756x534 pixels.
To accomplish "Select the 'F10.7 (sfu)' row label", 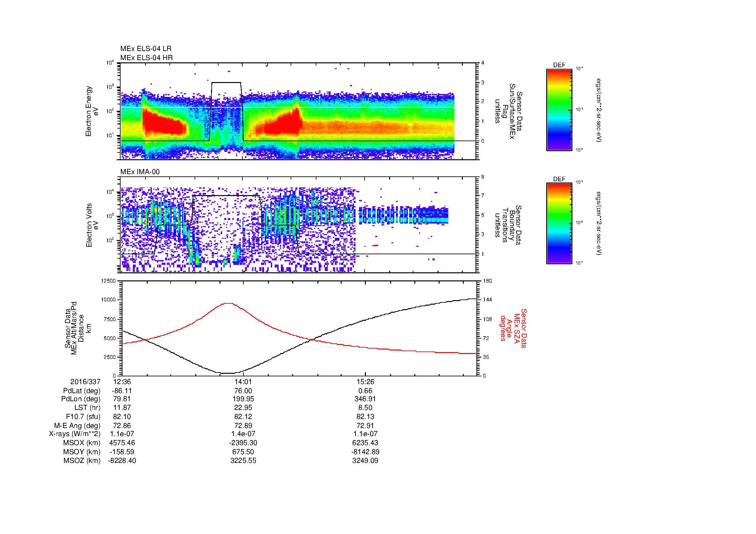I will (x=83, y=416).
